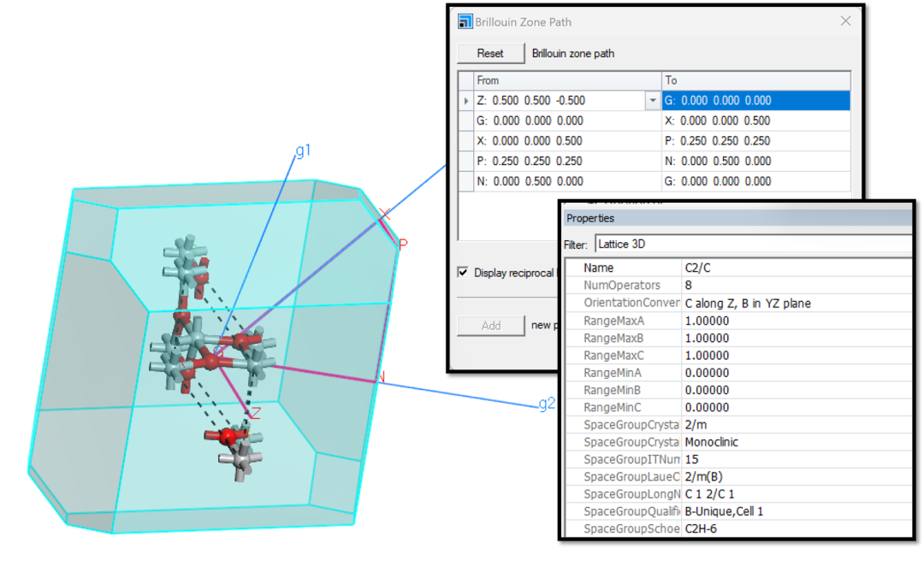Click the 'From' column header
Viewport: 924px width, 584px height.
[567, 80]
